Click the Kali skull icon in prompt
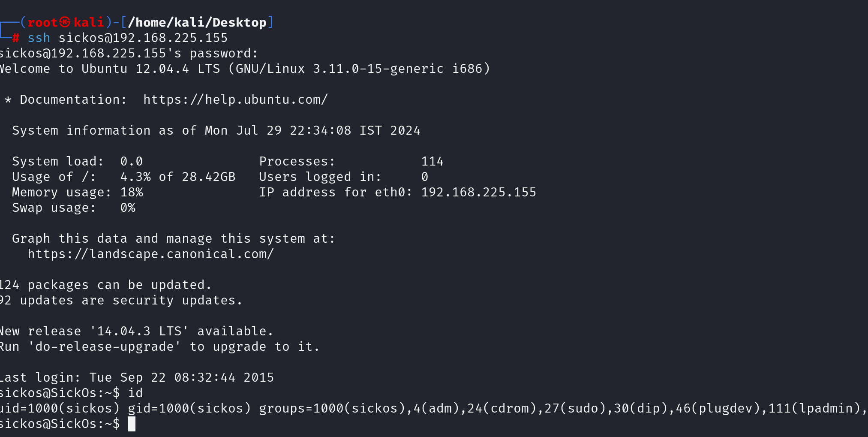The width and height of the screenshot is (868, 437). tap(65, 22)
